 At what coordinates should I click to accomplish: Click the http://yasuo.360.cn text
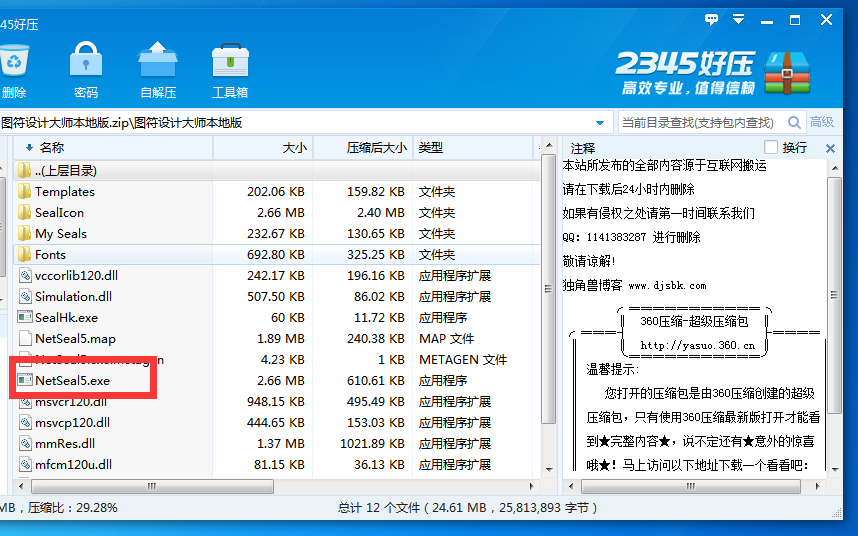click(698, 346)
